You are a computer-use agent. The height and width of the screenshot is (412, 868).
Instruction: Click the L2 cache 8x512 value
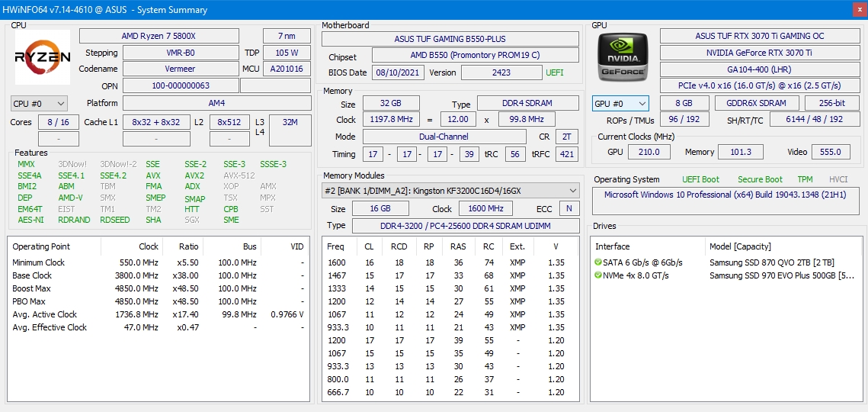229,123
